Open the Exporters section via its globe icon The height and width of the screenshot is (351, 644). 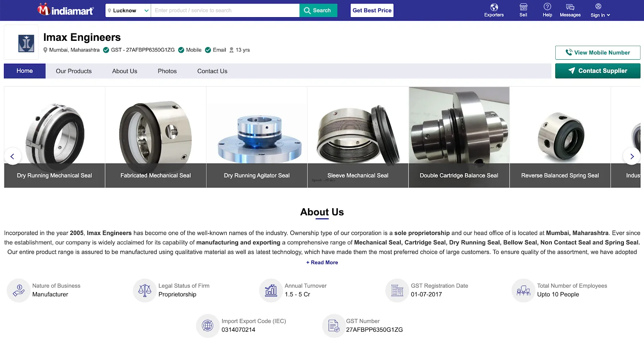pos(493,7)
